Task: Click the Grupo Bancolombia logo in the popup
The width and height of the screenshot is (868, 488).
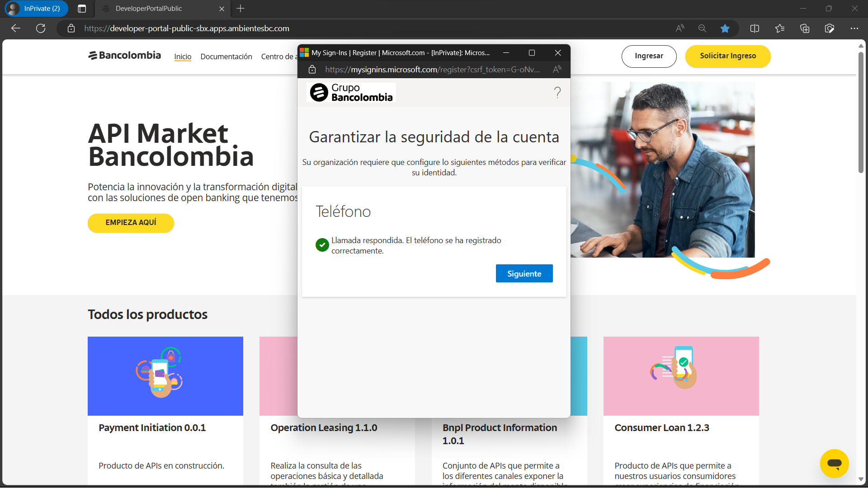Action: 351,92
